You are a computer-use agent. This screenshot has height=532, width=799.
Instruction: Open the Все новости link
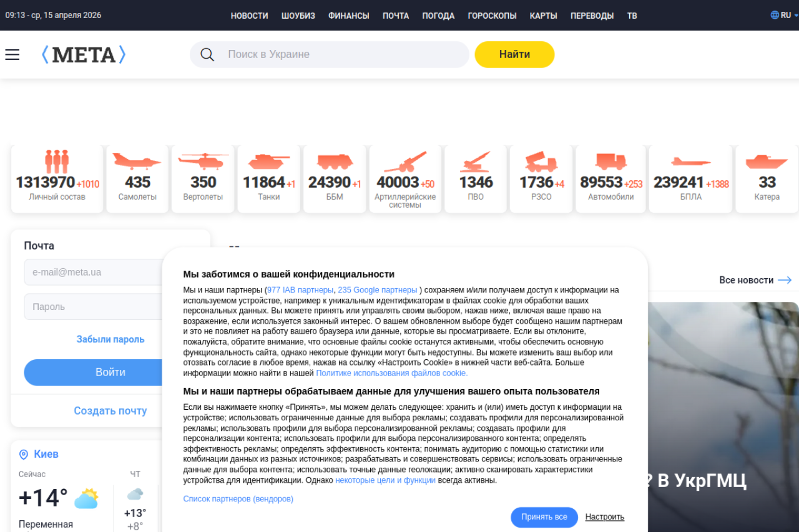click(747, 281)
